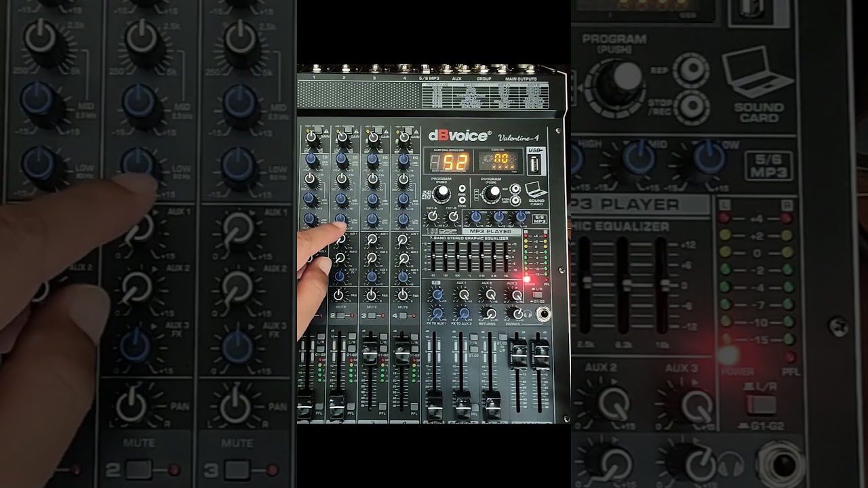The width and height of the screenshot is (868, 488).
Task: Click MP3 High EQ knob on center mixer
Action: [x=475, y=217]
